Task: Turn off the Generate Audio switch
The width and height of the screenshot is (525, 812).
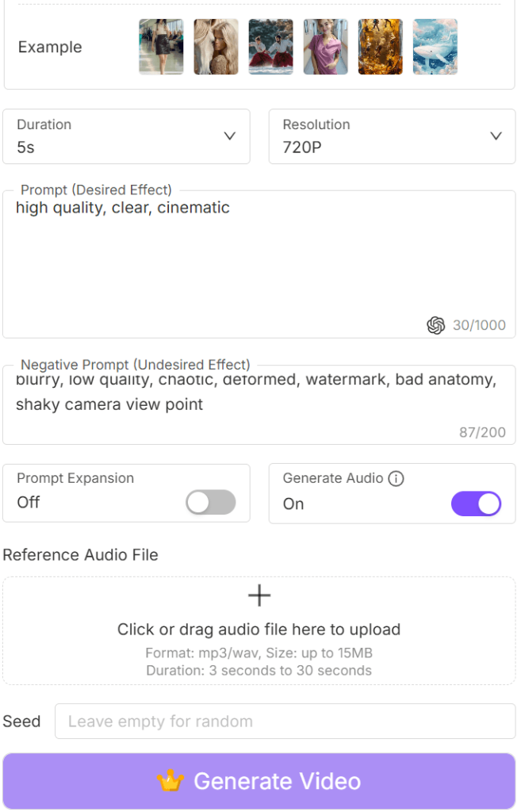Action: coord(476,504)
